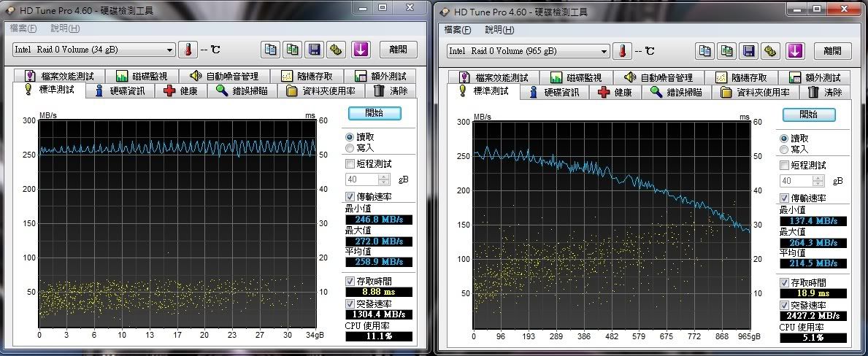Image resolution: width=868 pixels, height=356 pixels.
Task: Copy screenshot to clipboard in right window
Action: [x=727, y=51]
